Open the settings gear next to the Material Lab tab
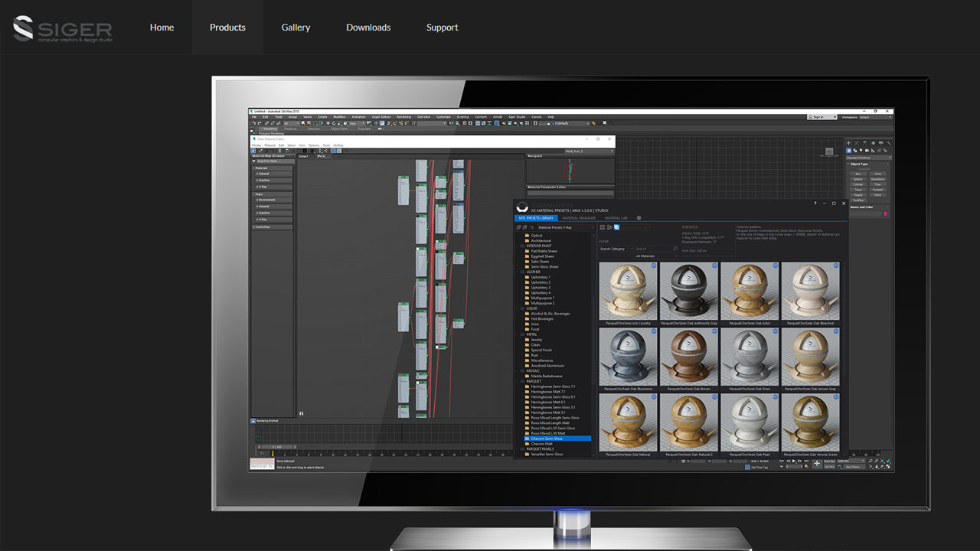The height and width of the screenshot is (551, 980). tap(639, 217)
